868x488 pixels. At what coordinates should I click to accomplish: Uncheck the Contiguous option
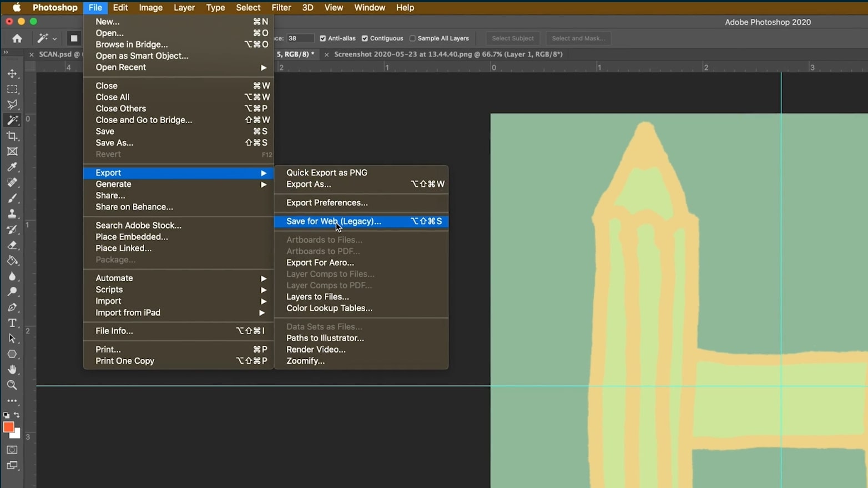(x=365, y=38)
